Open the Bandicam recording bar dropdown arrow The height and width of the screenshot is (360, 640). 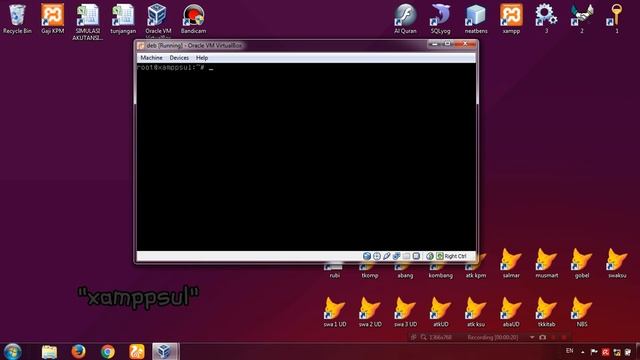tap(532, 338)
